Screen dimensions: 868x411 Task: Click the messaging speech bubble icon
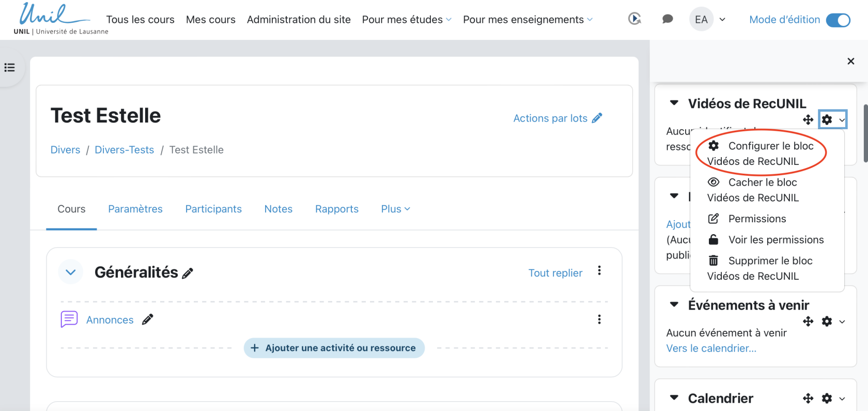[x=668, y=19]
